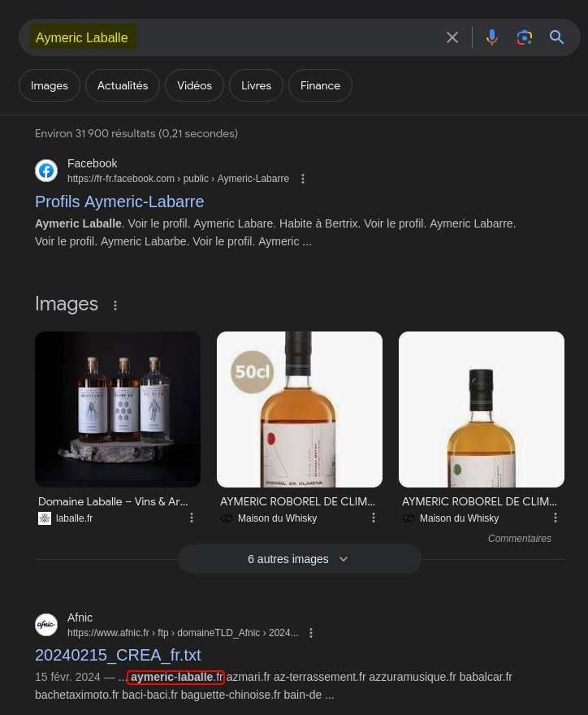Viewport: 588px width, 715px height.
Task: Open the three-dot menu of the Facebook result
Action: click(x=303, y=179)
